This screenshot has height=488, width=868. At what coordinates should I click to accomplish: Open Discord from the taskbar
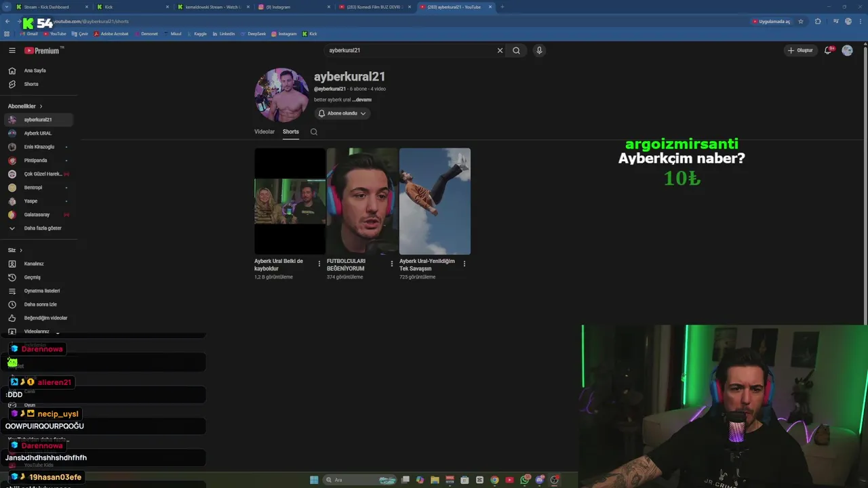pyautogui.click(x=540, y=480)
